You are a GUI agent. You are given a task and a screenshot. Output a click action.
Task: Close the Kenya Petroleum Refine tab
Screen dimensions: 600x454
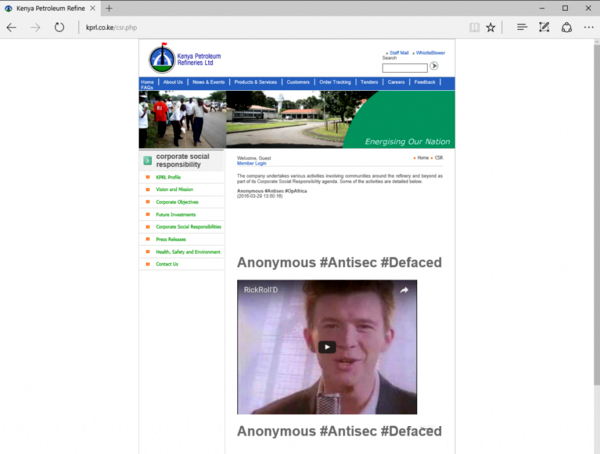click(93, 8)
